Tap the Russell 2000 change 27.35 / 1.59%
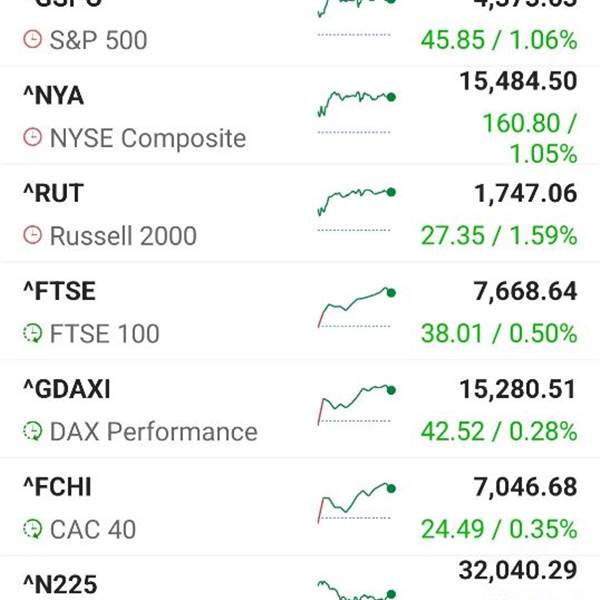 pyautogui.click(x=499, y=235)
